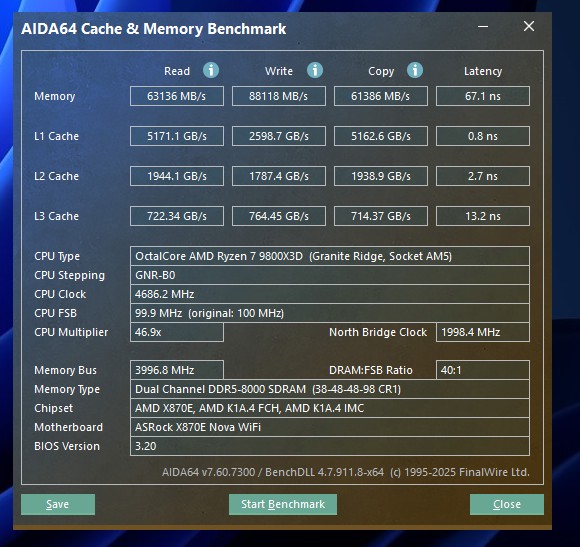
Task: Select Memory latency value 67.1 ns
Action: [x=483, y=96]
